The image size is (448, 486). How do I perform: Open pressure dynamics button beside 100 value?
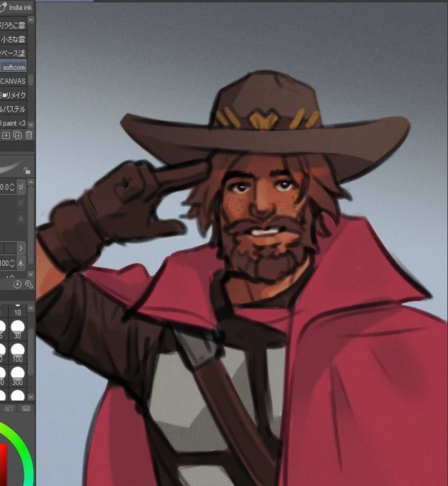(21, 263)
